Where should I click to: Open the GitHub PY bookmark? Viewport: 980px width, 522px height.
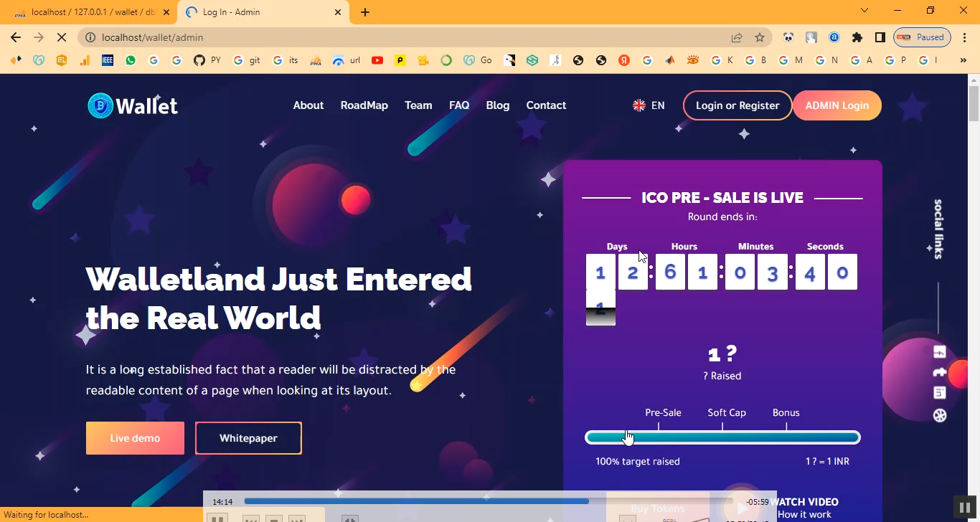pyautogui.click(x=207, y=61)
